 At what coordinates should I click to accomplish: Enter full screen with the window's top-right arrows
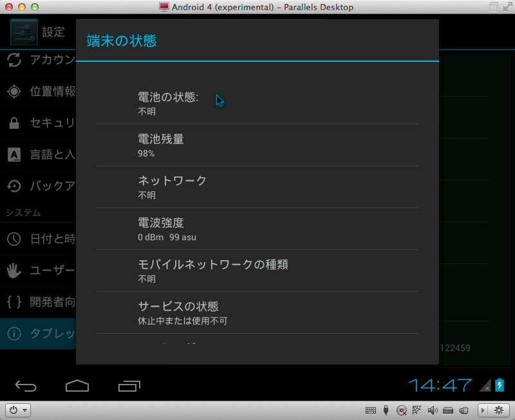coord(508,6)
